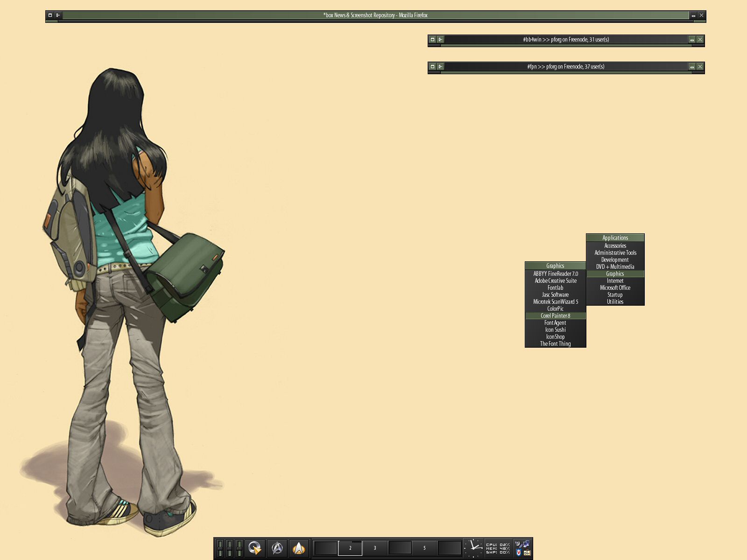Launch The Font Thing

pos(556,344)
